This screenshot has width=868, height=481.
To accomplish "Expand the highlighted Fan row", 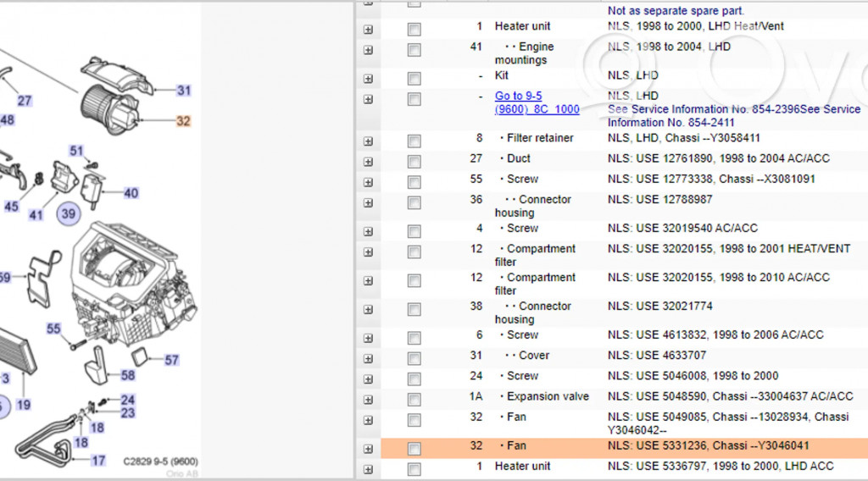I will pyautogui.click(x=368, y=449).
